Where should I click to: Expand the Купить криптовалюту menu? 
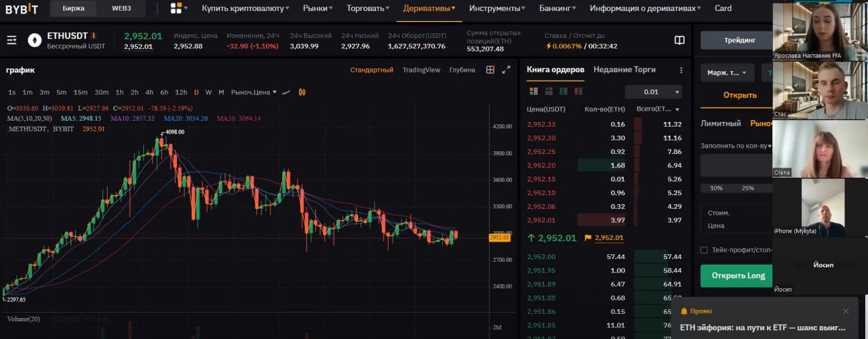(245, 8)
